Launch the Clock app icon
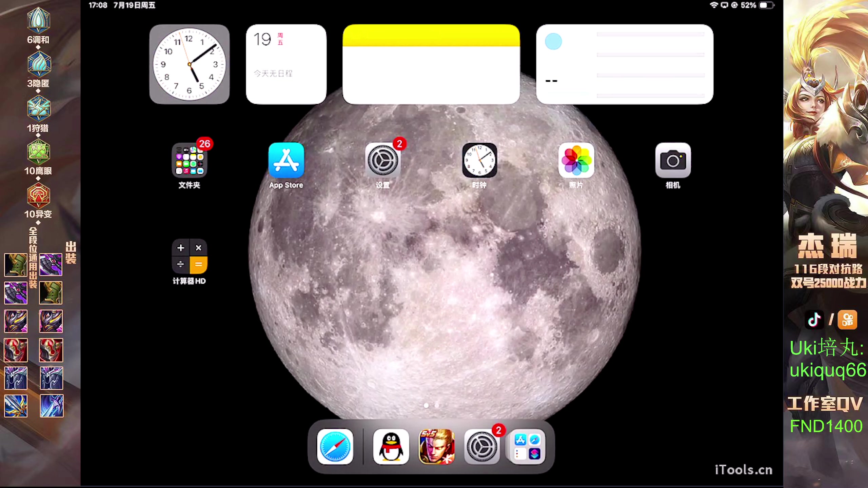The height and width of the screenshot is (488, 868). coord(479,160)
